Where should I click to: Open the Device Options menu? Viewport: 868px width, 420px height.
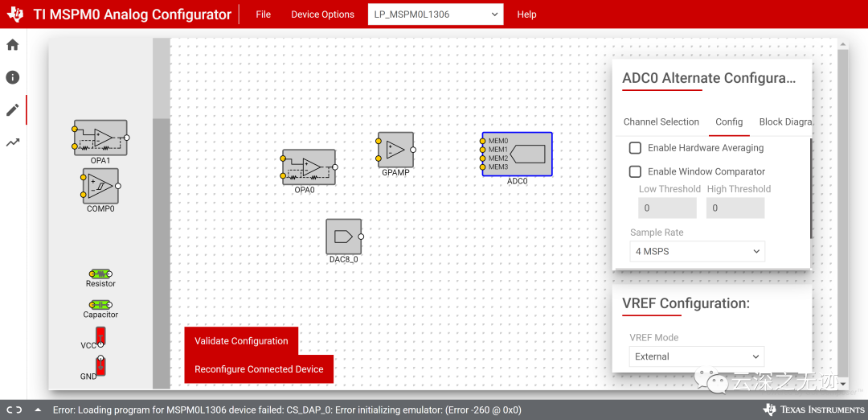(x=323, y=14)
